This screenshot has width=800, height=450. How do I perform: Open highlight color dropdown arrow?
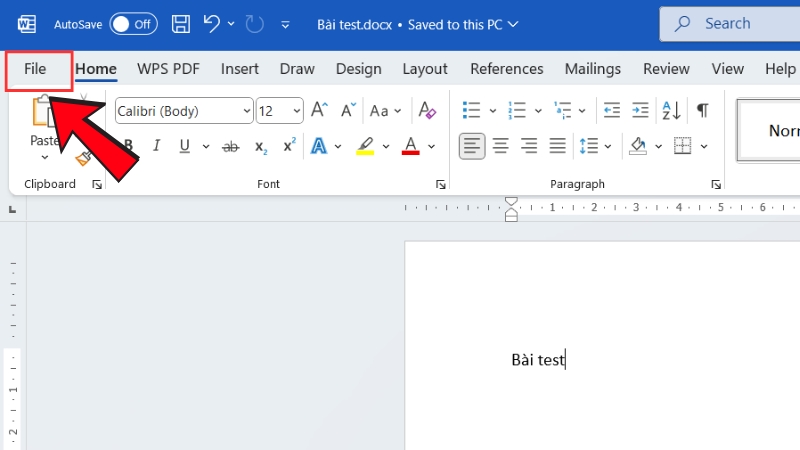[x=386, y=146]
